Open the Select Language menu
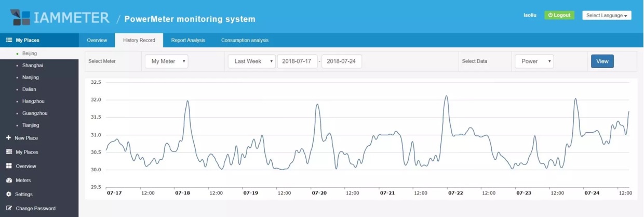Image resolution: width=644 pixels, height=217 pixels. [x=607, y=16]
